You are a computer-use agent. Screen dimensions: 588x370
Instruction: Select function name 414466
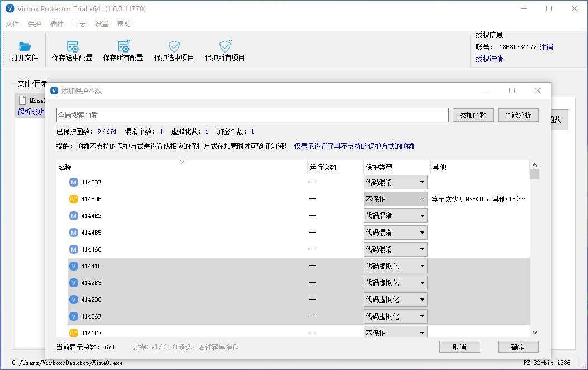pyautogui.click(x=91, y=249)
